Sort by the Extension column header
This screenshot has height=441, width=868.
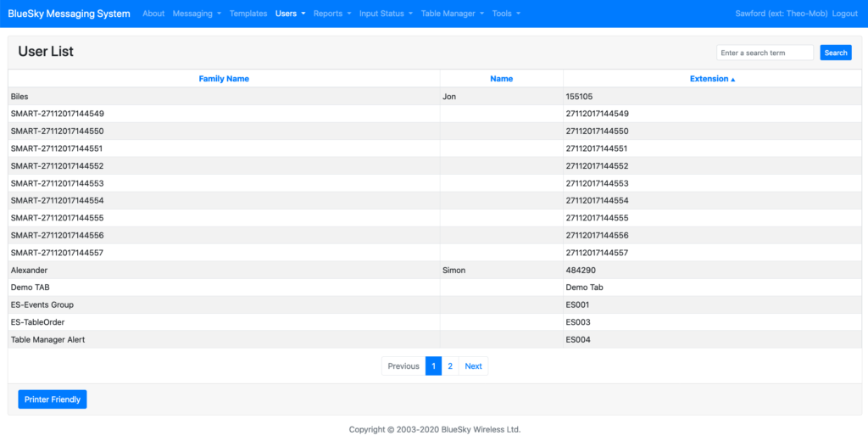(709, 79)
